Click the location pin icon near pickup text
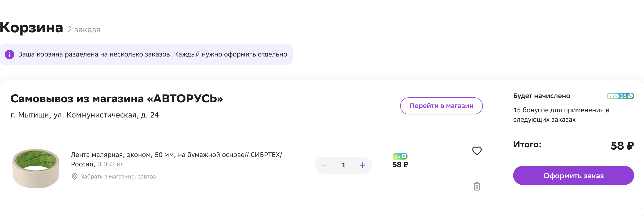This screenshot has height=217, width=644. tap(74, 177)
